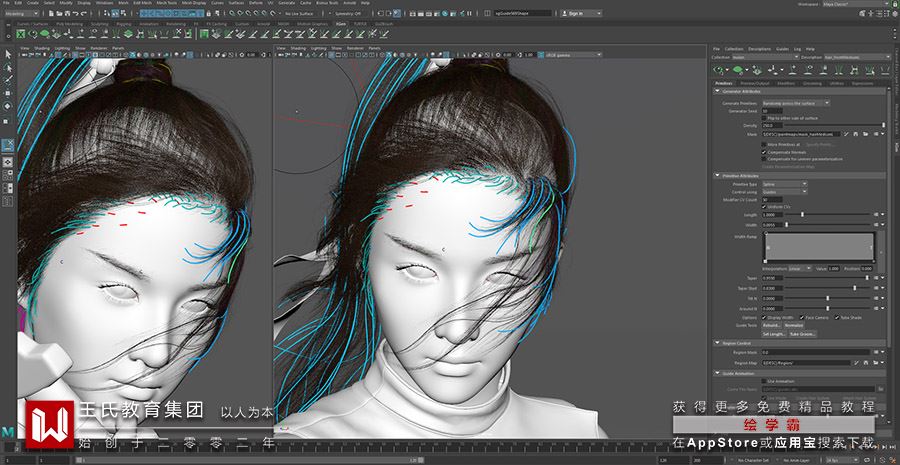Toggle Tube Shade option
The width and height of the screenshot is (900, 465).
coord(837,317)
